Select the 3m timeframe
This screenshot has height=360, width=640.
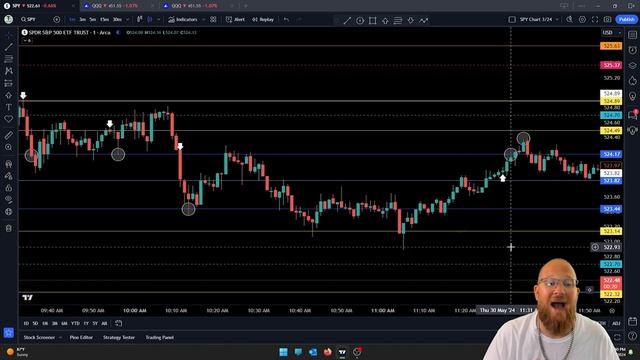click(x=82, y=19)
